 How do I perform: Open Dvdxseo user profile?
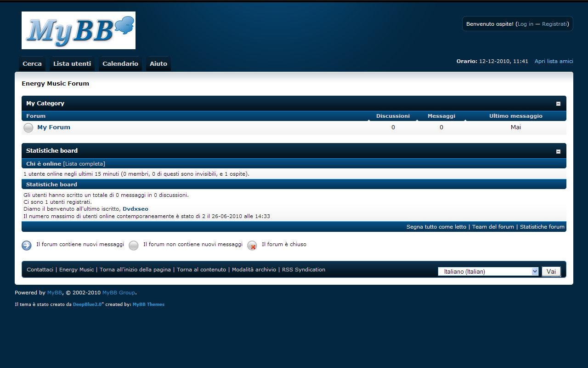click(x=136, y=209)
